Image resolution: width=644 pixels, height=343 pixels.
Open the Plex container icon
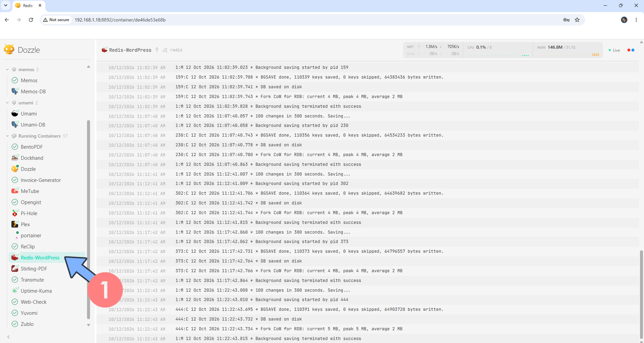15,224
